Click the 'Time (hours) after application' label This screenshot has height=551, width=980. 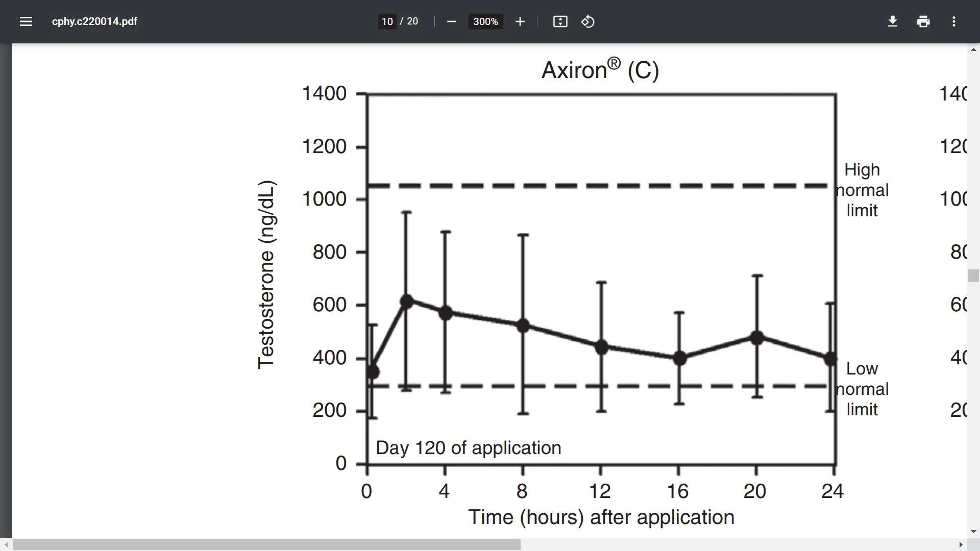click(x=601, y=517)
